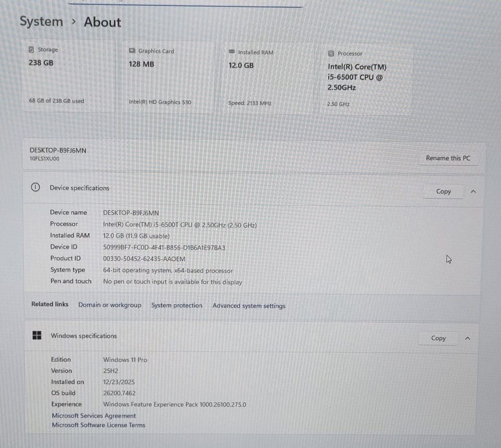
Task: Open the Storage 238 GB card
Action: click(x=68, y=76)
